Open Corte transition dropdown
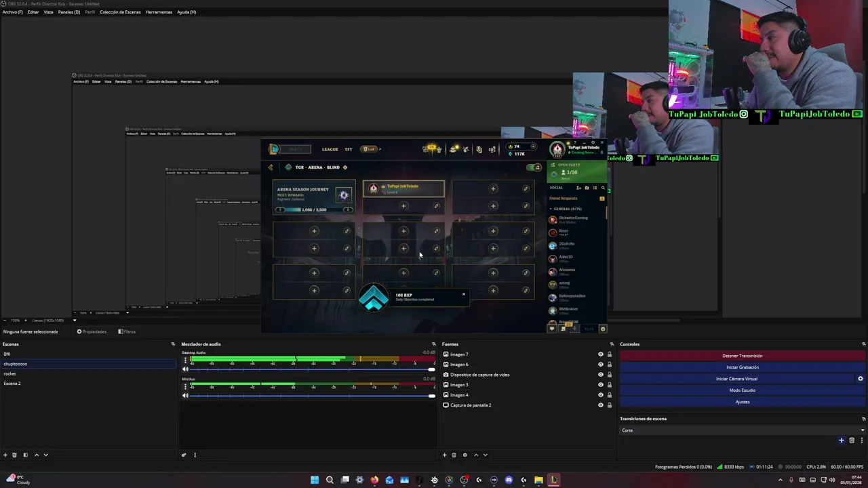Screen dimensions: 868x488 point(743,430)
